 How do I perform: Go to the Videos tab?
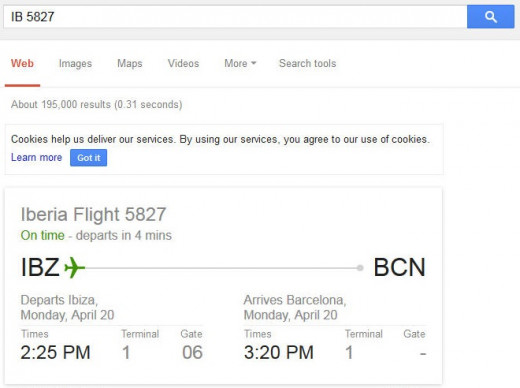click(x=183, y=63)
